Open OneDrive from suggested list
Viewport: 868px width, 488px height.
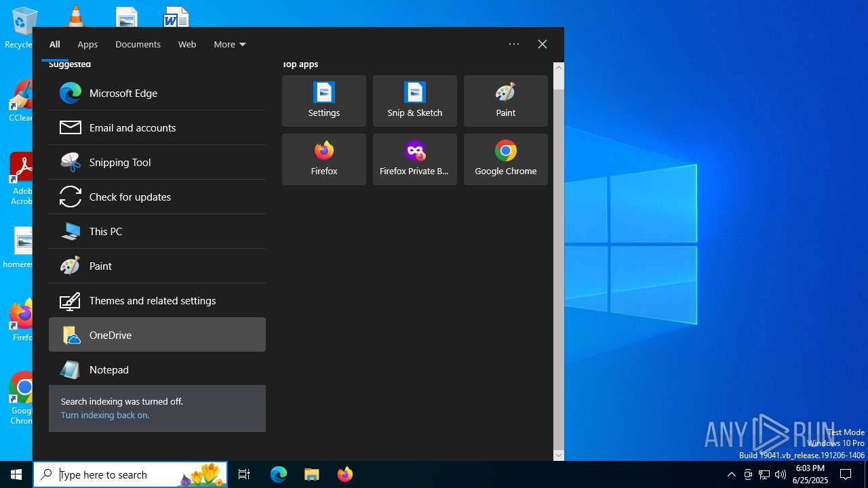pos(157,335)
